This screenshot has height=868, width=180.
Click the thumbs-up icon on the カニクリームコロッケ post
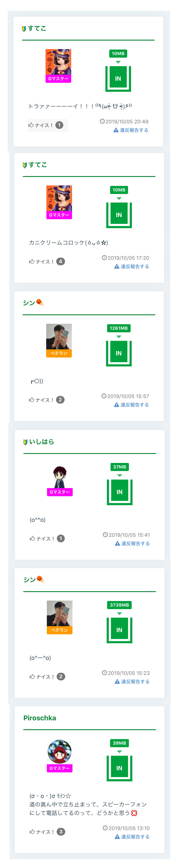click(32, 261)
